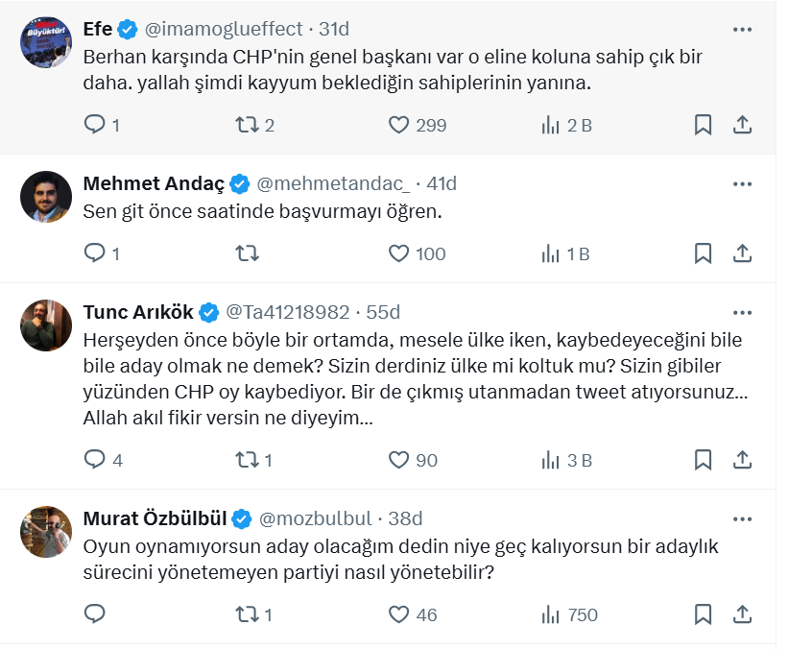
Task: View analytics of Mehmet Andaç's tweet
Action: pyautogui.click(x=551, y=253)
